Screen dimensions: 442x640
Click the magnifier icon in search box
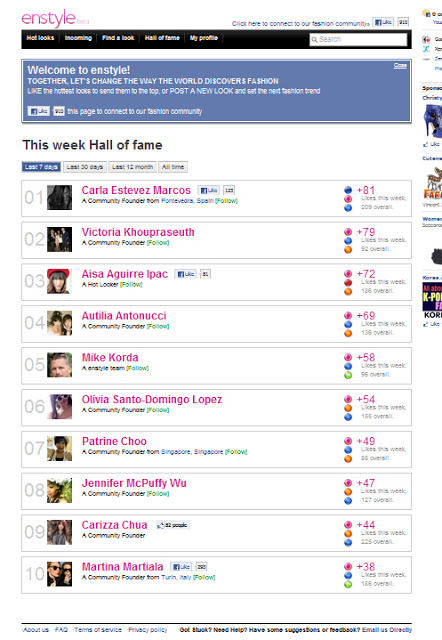click(x=314, y=40)
